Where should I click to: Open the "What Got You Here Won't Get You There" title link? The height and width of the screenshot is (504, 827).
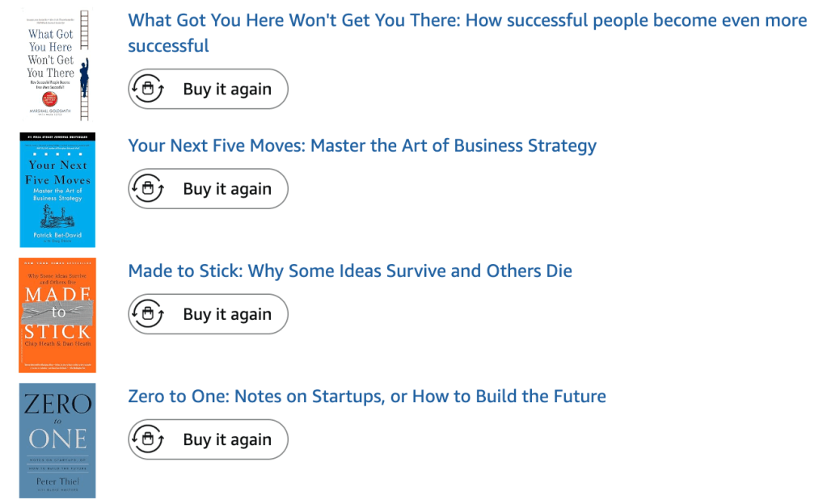tap(467, 21)
